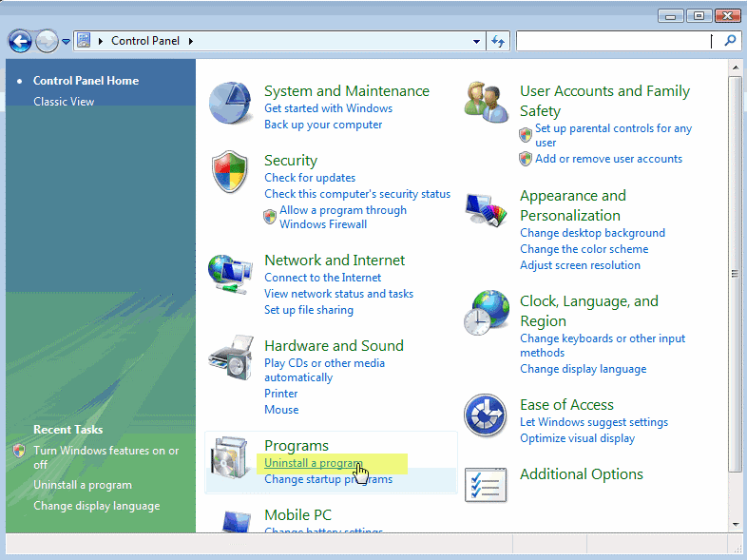Open Back up your computer

click(x=323, y=125)
